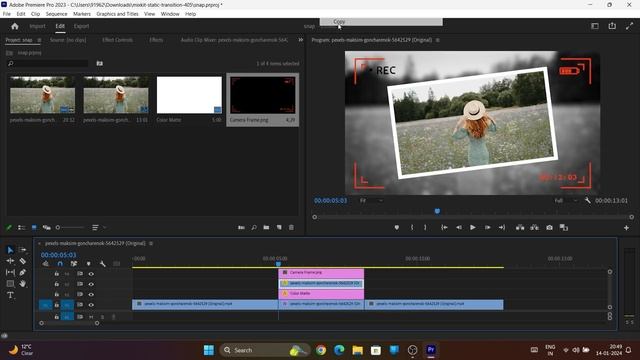
Task: Toggle project writable green pencil icon
Action: (x=9, y=227)
